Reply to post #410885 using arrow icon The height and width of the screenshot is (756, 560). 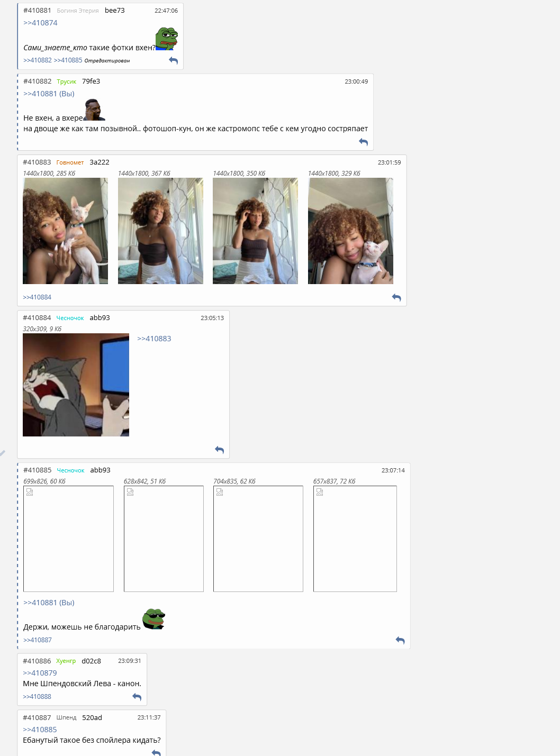pyautogui.click(x=400, y=640)
